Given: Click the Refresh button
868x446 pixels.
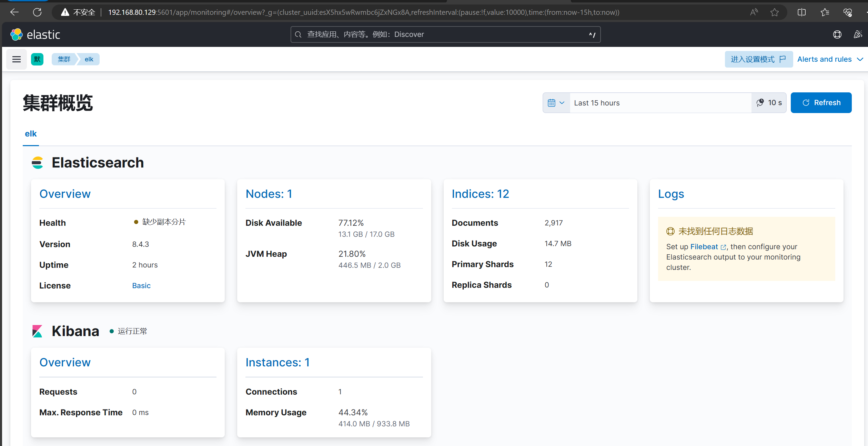Looking at the screenshot, I should tap(821, 102).
